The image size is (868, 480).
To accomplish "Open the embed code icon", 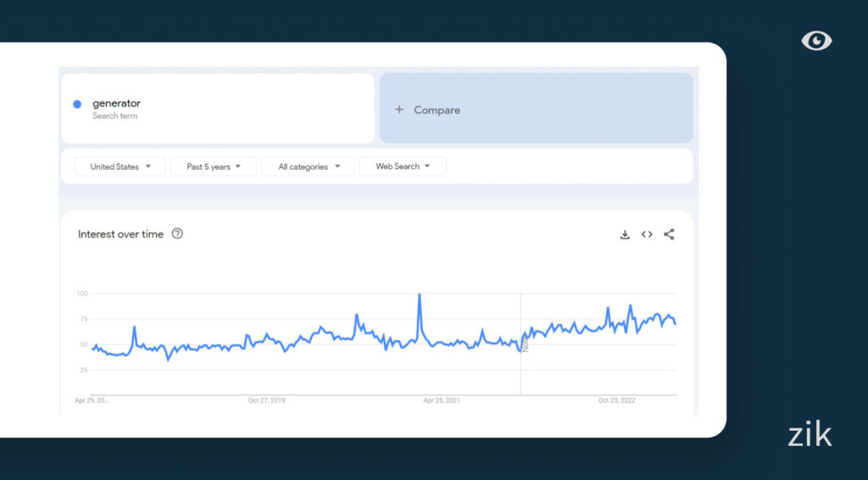I will (647, 235).
